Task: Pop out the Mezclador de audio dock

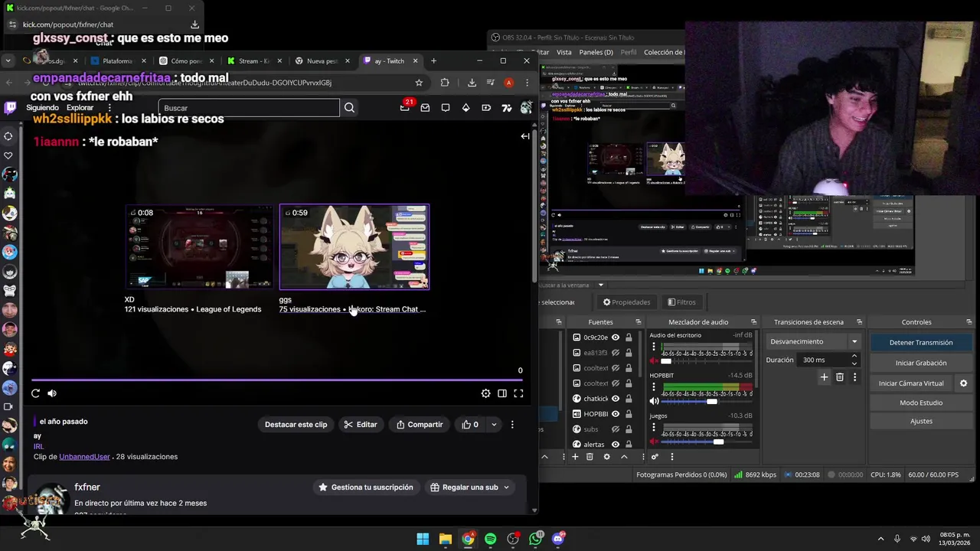Action: tap(753, 322)
